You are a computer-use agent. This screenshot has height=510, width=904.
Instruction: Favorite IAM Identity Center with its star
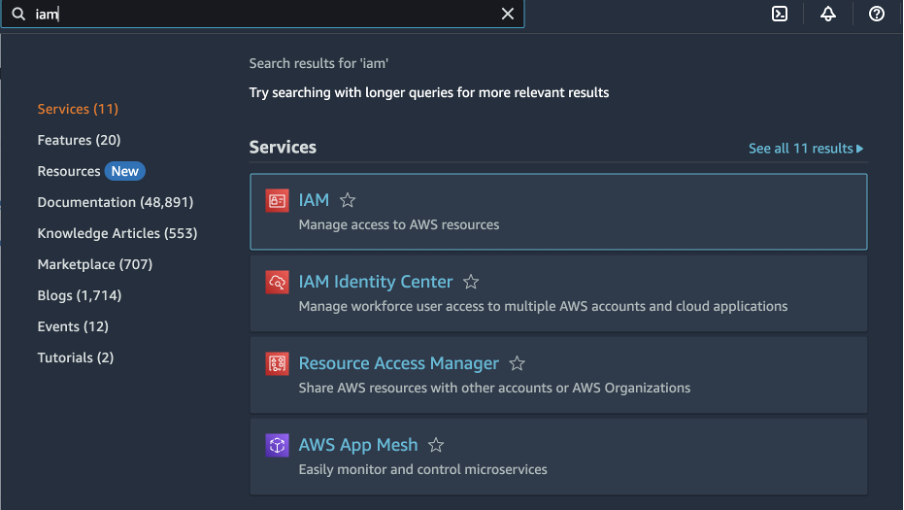(471, 282)
